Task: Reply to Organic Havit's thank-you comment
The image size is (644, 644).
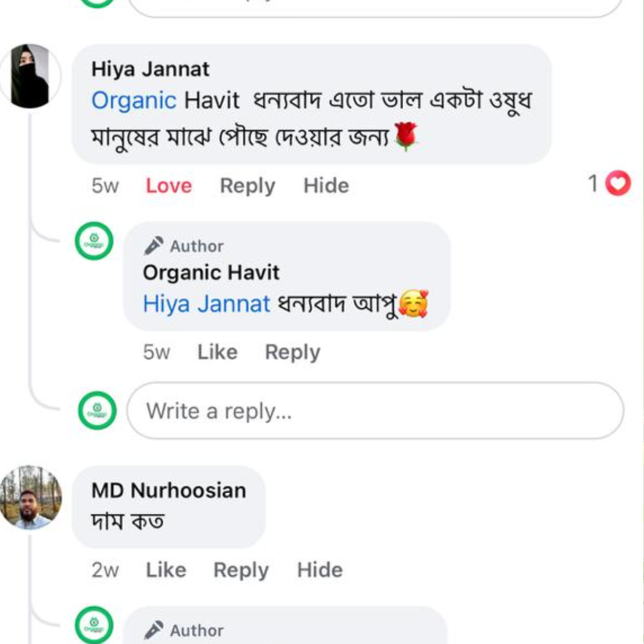Action: tap(292, 352)
